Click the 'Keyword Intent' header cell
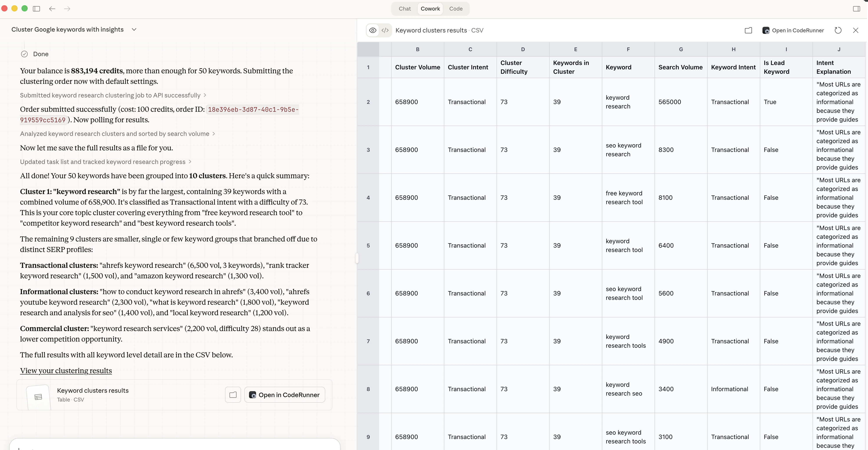Viewport: 868px width, 450px height. 733,67
